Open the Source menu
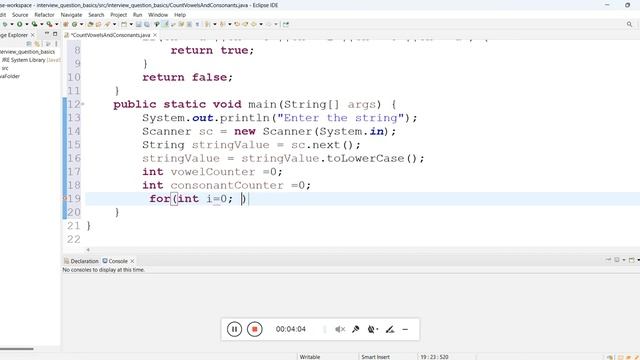The width and height of the screenshot is (640, 360). [x=20, y=15]
